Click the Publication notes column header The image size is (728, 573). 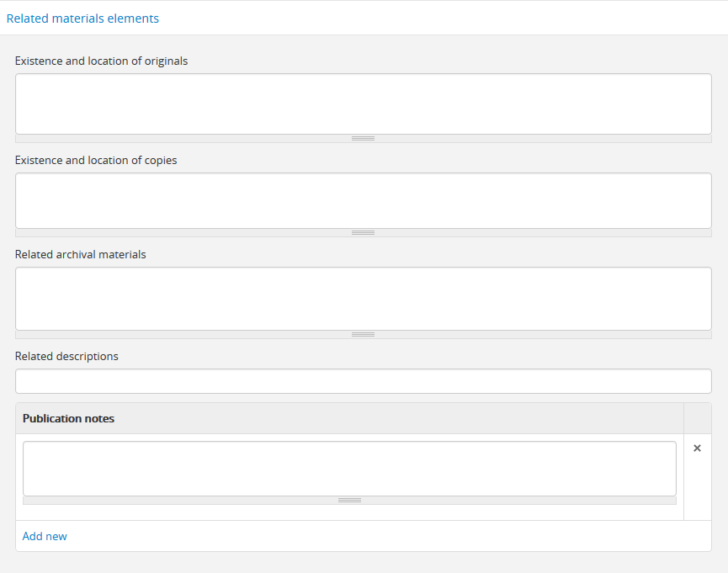pos(69,418)
